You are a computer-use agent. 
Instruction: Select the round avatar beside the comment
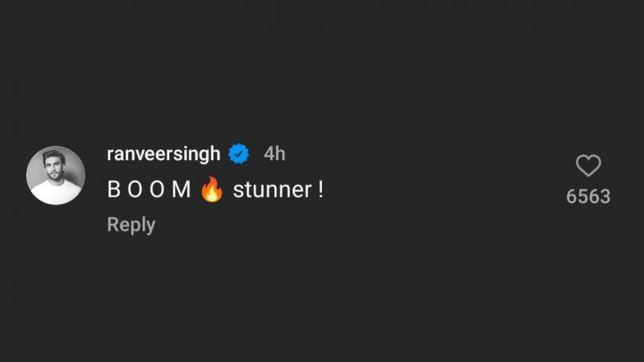coord(56,175)
